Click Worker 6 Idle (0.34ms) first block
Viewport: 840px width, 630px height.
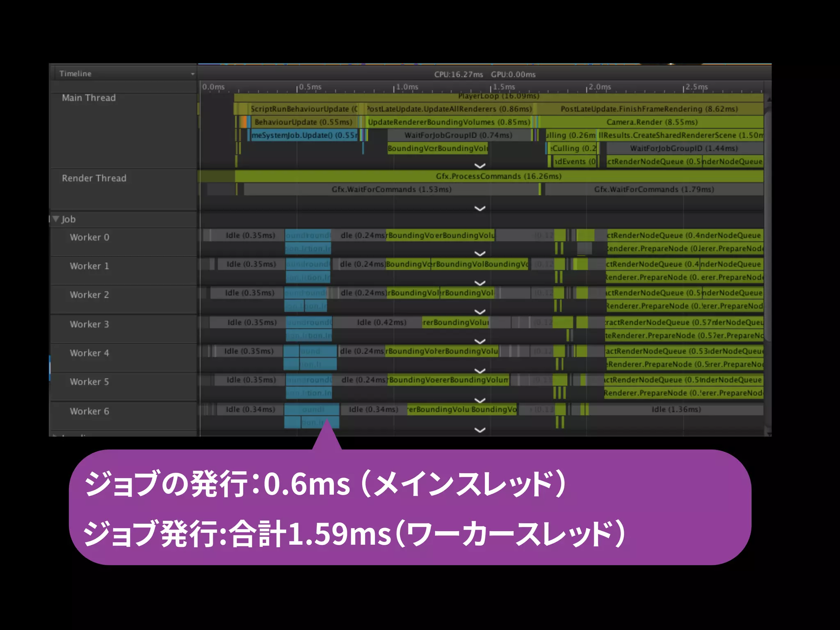point(250,409)
